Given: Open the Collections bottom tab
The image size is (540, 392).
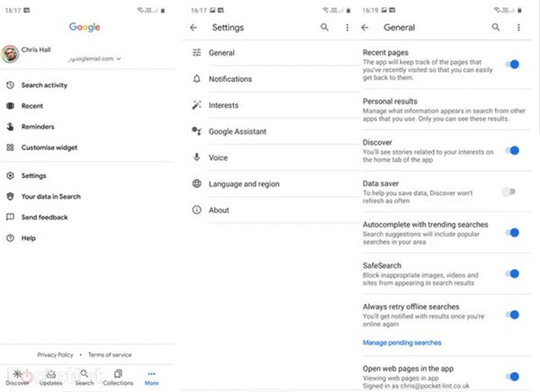Looking at the screenshot, I should click(118, 378).
